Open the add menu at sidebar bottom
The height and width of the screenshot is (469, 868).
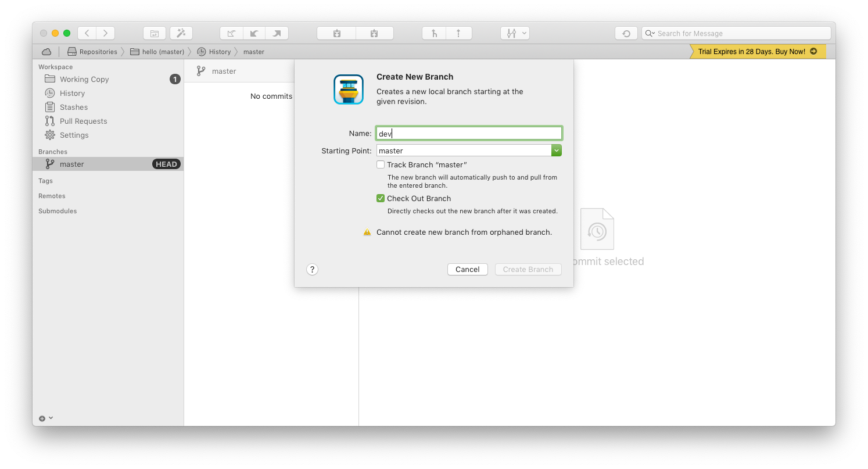46,418
